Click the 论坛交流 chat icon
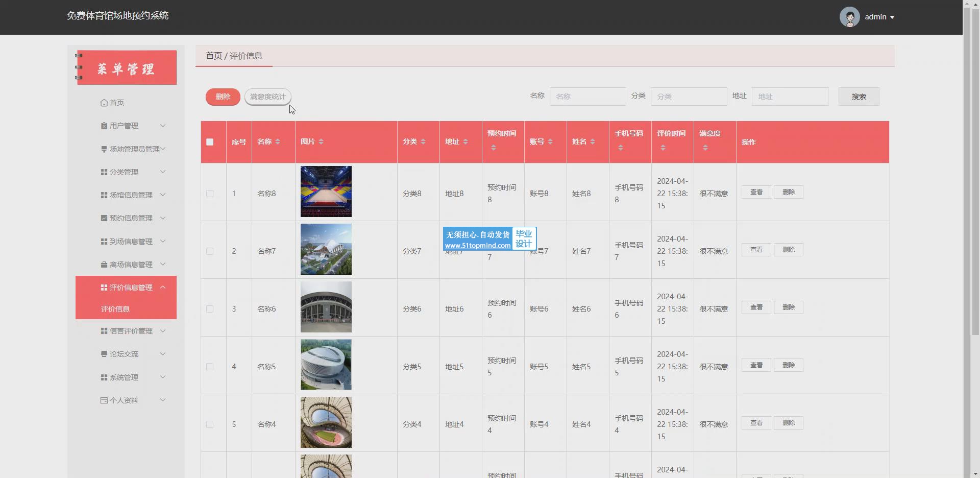Screen dimensions: 980x478 click(x=104, y=354)
